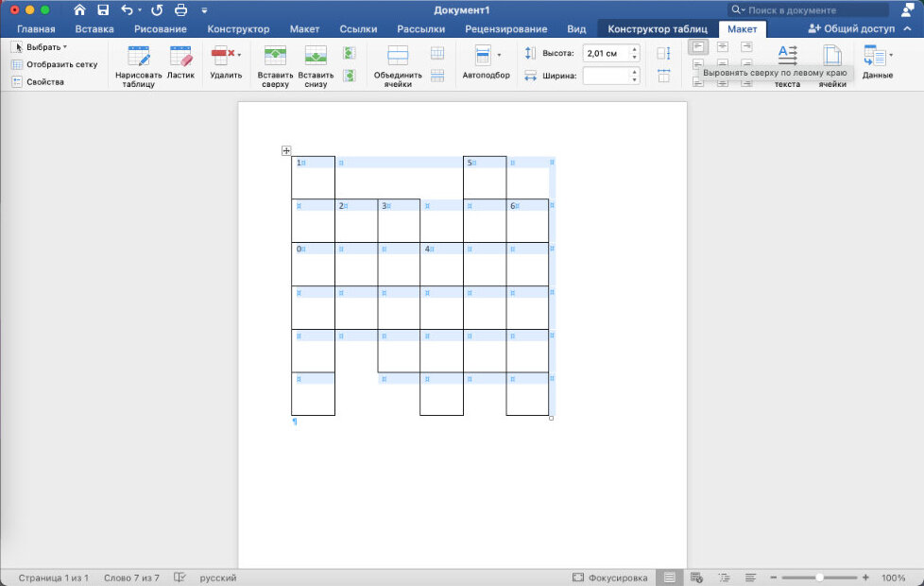Screen dimensions: 924x586
Task: Open cell margins (Поля ячейки) icon
Action: click(832, 56)
